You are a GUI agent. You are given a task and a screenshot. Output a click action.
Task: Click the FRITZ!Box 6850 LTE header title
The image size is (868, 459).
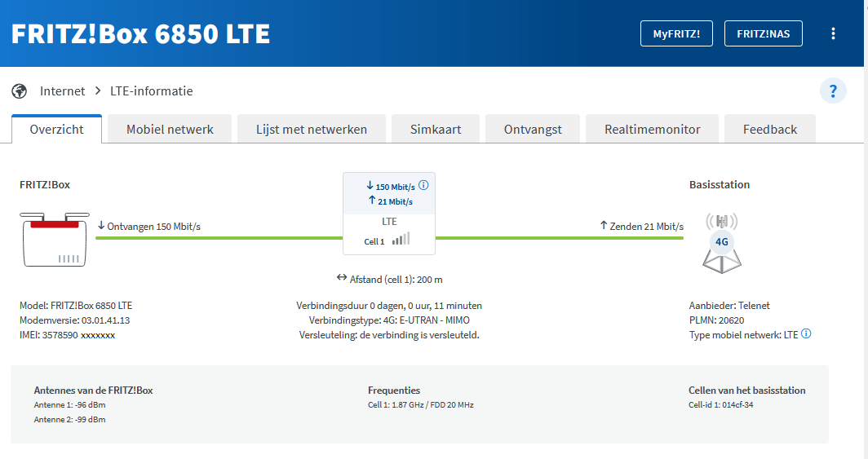point(140,33)
